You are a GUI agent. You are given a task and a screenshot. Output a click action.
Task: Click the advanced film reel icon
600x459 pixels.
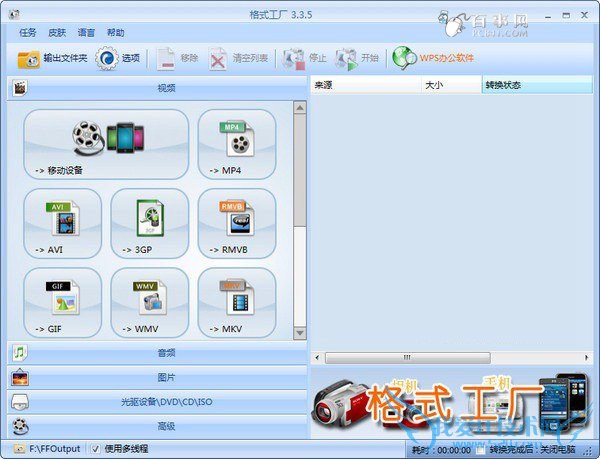[20, 426]
